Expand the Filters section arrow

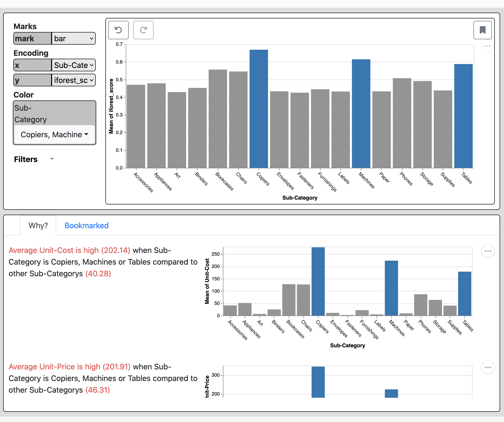point(52,159)
